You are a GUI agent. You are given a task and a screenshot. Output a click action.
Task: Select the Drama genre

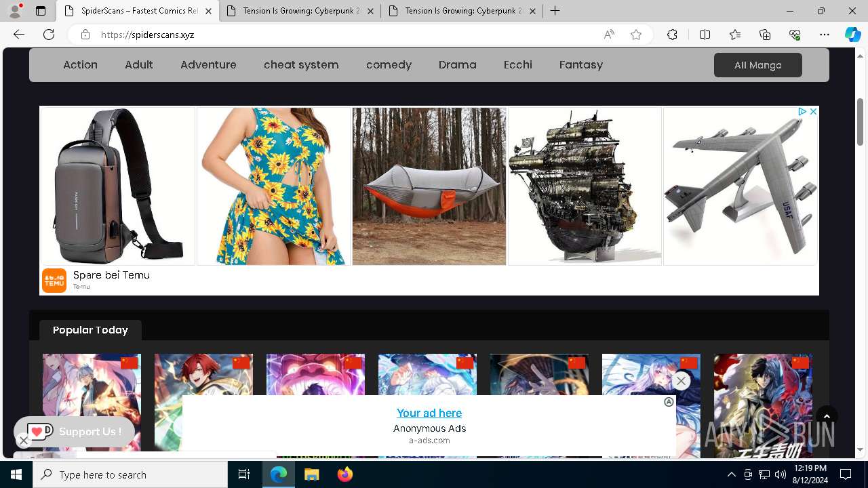458,65
